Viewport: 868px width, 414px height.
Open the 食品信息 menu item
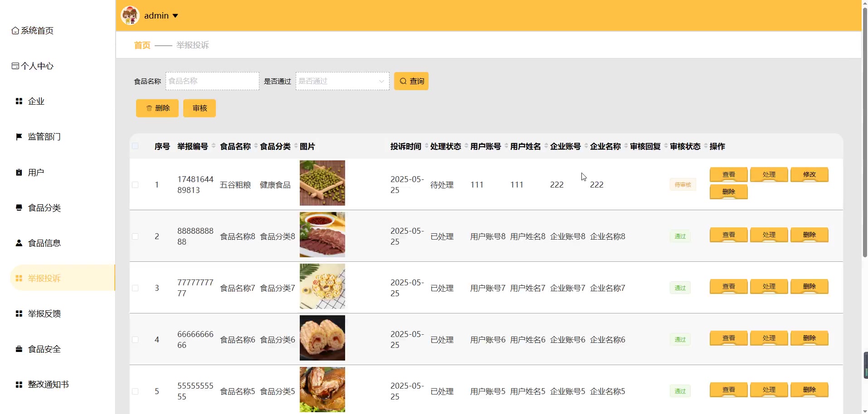pos(44,243)
